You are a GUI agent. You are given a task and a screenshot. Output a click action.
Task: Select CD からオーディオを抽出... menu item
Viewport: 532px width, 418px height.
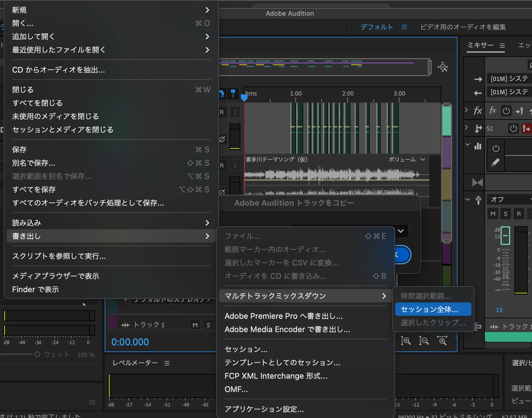111,70
